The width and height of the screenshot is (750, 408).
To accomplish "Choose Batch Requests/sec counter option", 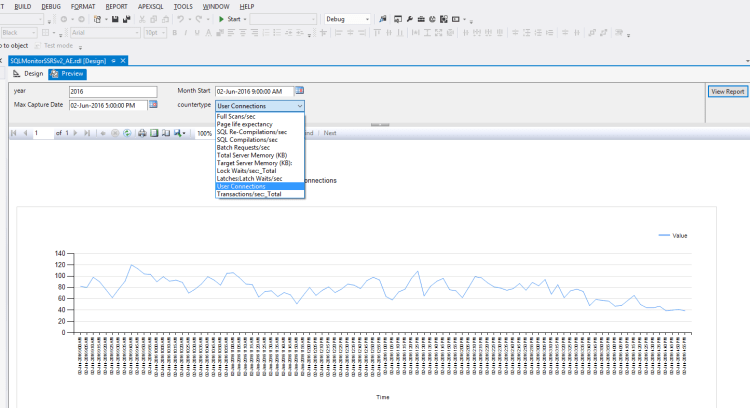I will pos(244,147).
